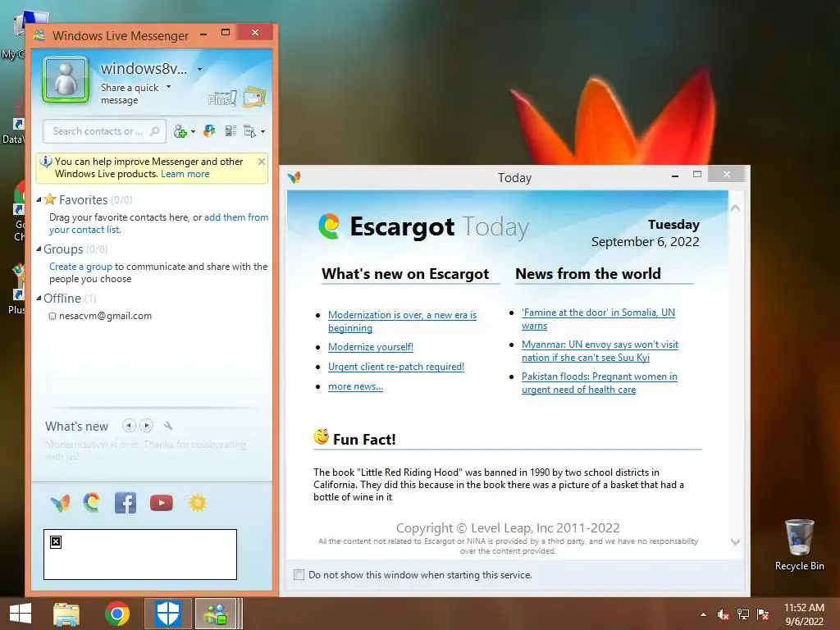Open the Famine at the door in Somalia link

click(x=598, y=319)
